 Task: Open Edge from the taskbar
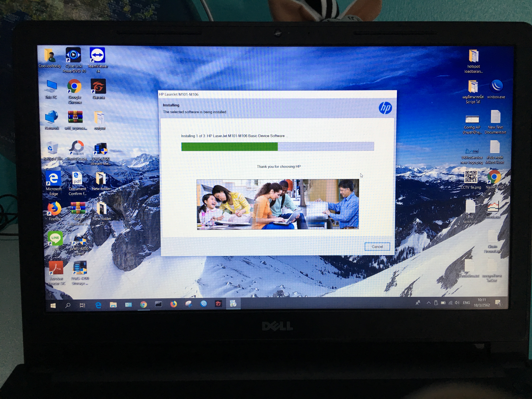coord(98,305)
